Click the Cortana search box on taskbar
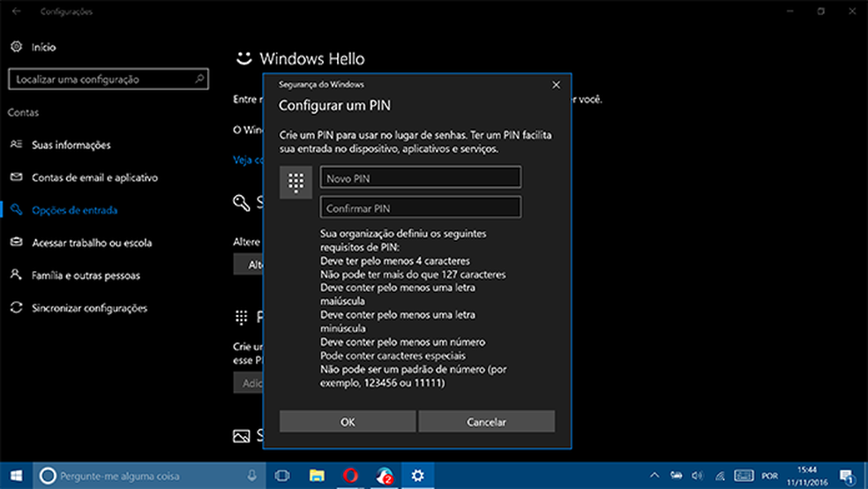Image resolution: width=868 pixels, height=489 pixels. (149, 476)
